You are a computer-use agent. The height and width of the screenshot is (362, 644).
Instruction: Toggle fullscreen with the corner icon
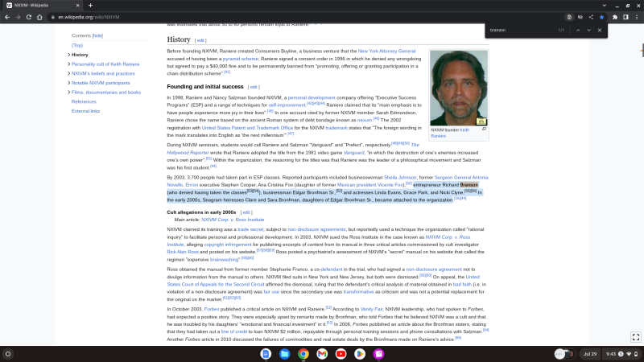[x=636, y=337]
